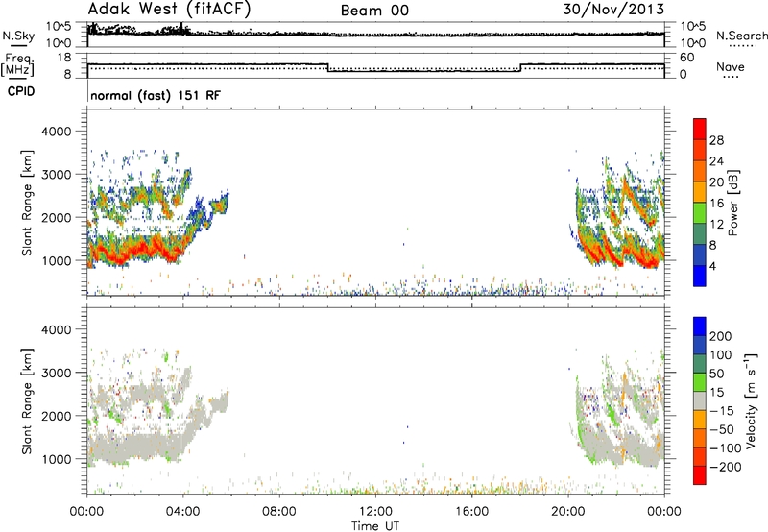Pick the bright blue top segment of velocity colorbar
768x532 pixels.
coord(700,326)
